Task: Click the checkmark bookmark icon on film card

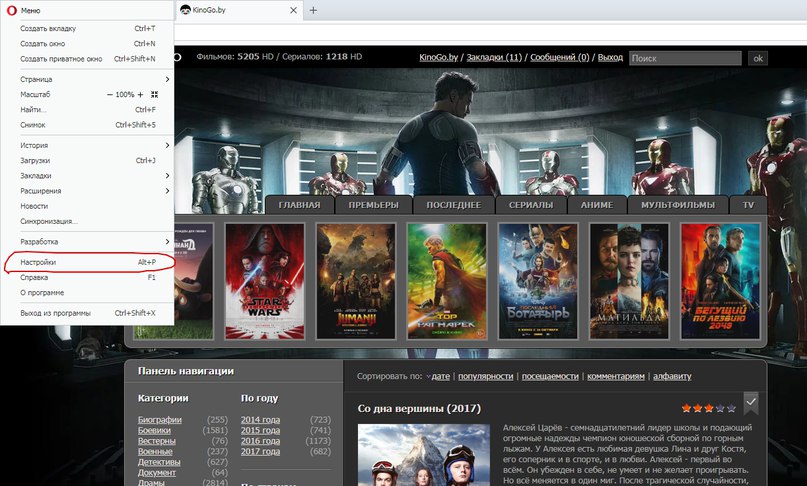Action: 751,403
